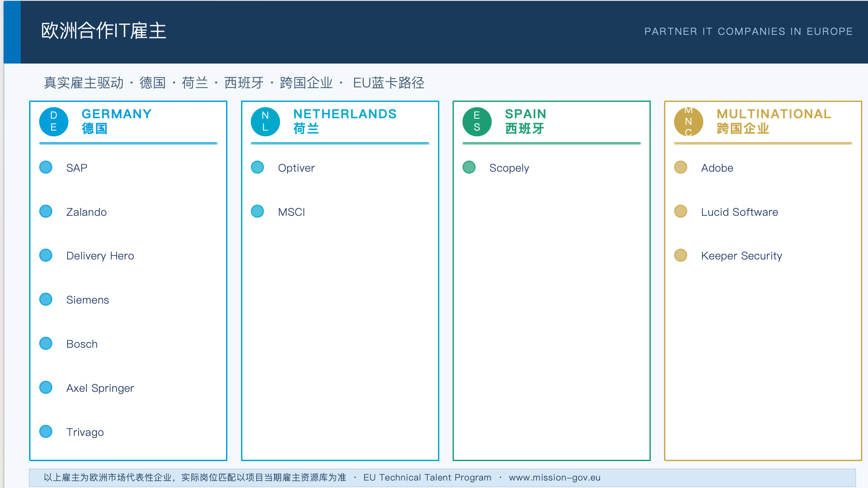
Task: Click the 德国 subtitle under Germany
Action: (94, 129)
